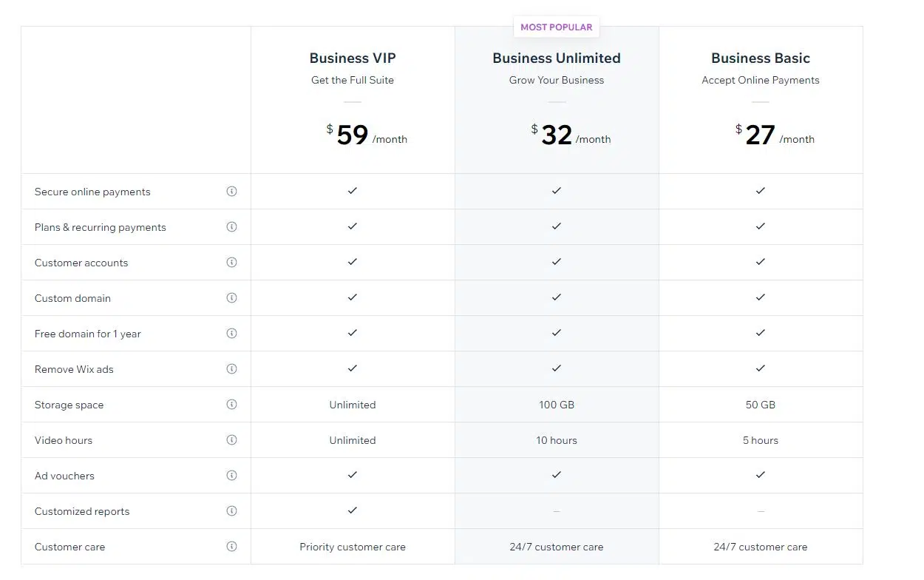Viewport: 924px width, 580px height.
Task: Click the Business VIP Customized reports checkmark
Action: (x=353, y=510)
